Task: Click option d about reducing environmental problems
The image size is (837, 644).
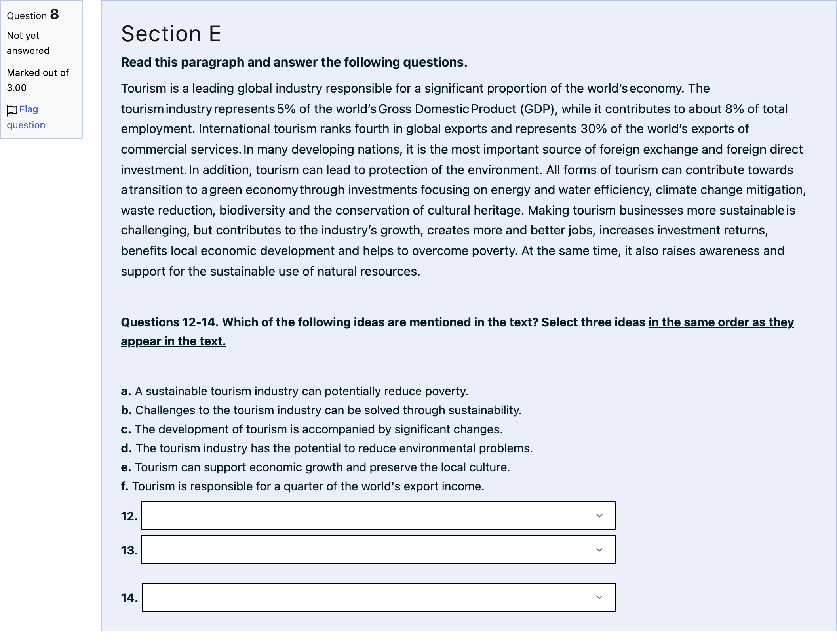Action: pyautogui.click(x=327, y=448)
